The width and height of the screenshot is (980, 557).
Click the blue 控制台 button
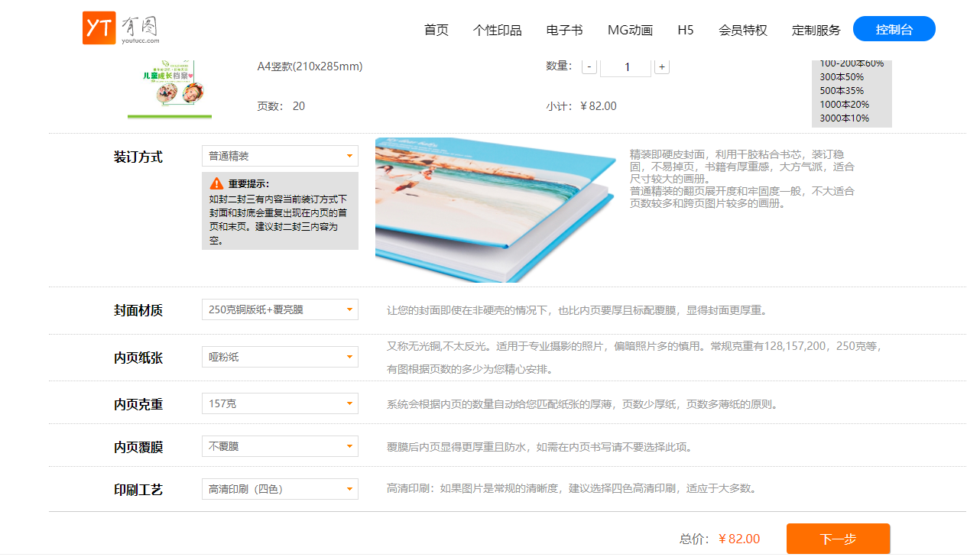point(894,29)
